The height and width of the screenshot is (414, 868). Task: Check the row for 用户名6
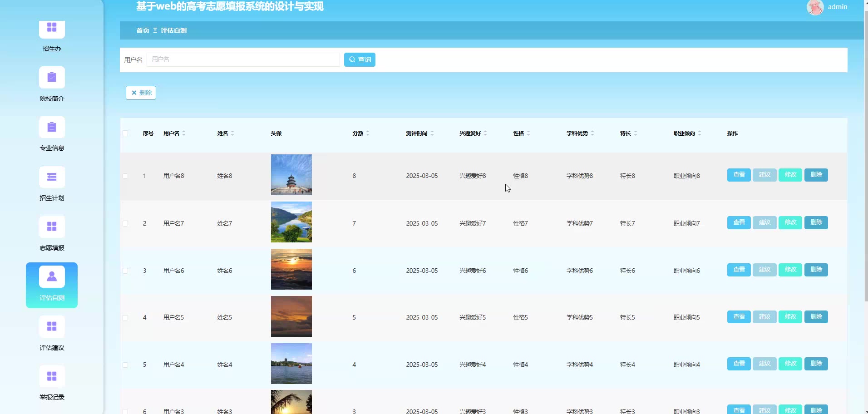pyautogui.click(x=125, y=271)
